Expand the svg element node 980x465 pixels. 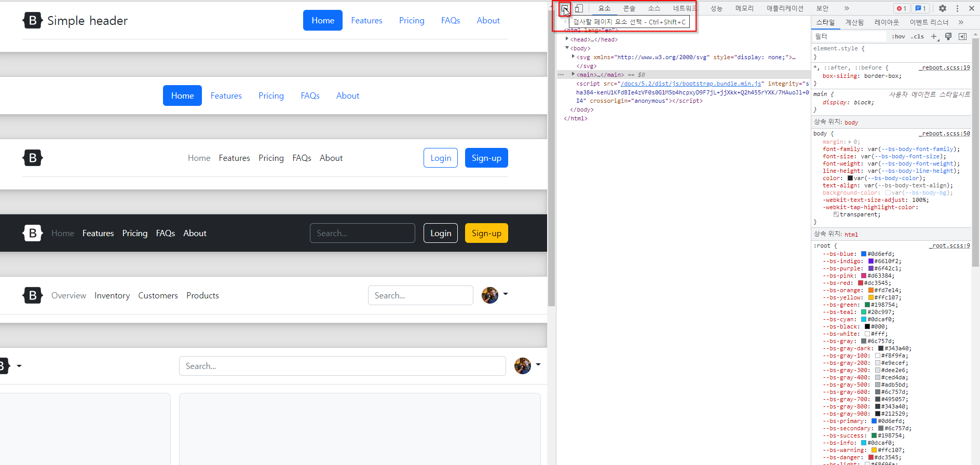[x=573, y=57]
